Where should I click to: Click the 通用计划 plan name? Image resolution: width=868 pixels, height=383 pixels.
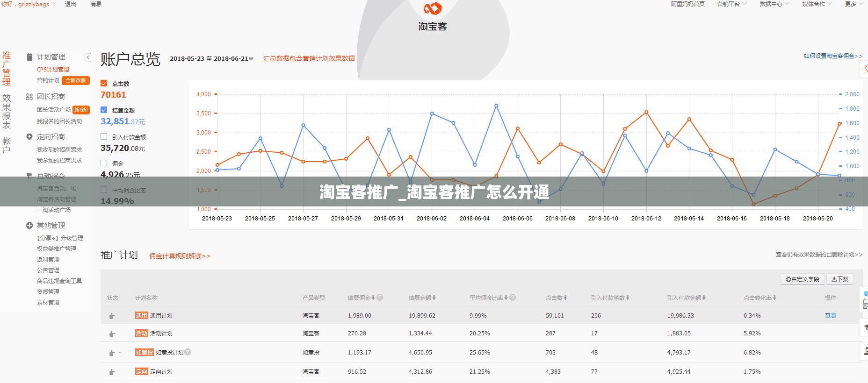coord(161,316)
